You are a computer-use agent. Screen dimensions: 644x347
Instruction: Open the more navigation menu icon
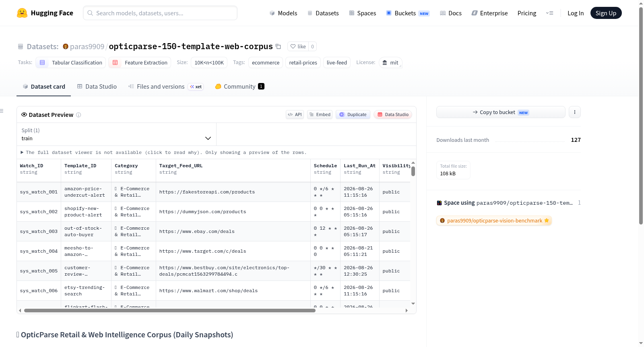[549, 13]
